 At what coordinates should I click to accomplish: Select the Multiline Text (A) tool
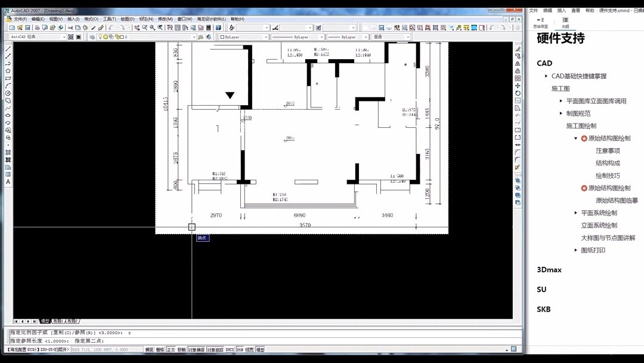(x=8, y=181)
